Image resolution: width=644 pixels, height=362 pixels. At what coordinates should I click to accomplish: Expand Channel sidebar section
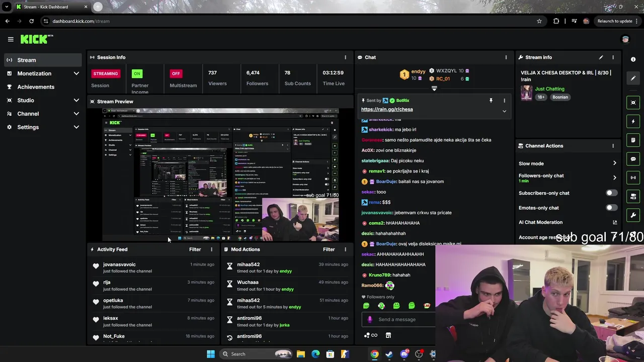[x=76, y=114]
